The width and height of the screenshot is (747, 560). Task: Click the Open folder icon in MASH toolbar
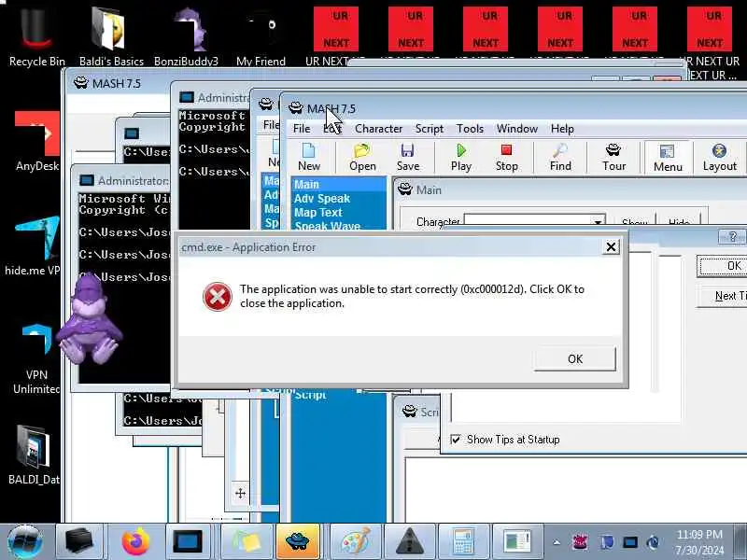362,158
